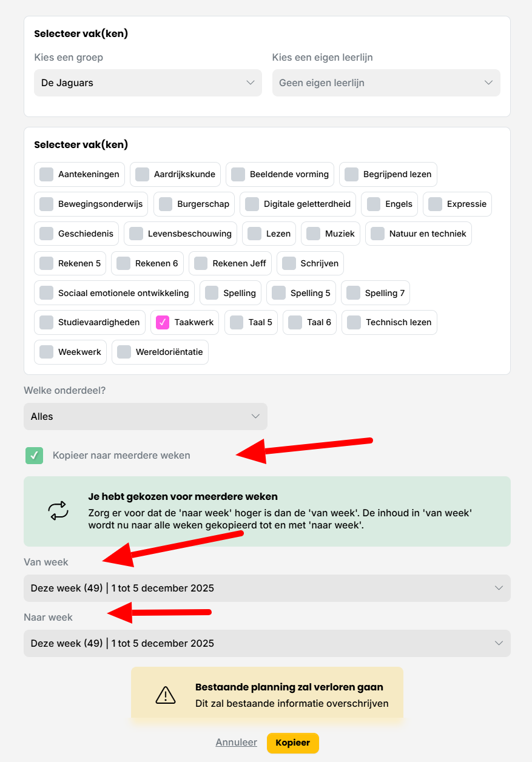Click the repeat arrows icon in green notice
The width and height of the screenshot is (532, 762).
pos(59,511)
